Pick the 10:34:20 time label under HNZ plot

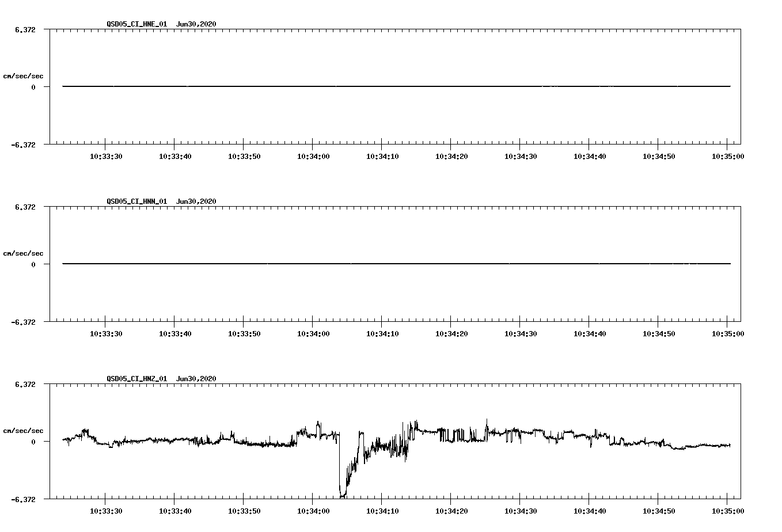(x=451, y=511)
